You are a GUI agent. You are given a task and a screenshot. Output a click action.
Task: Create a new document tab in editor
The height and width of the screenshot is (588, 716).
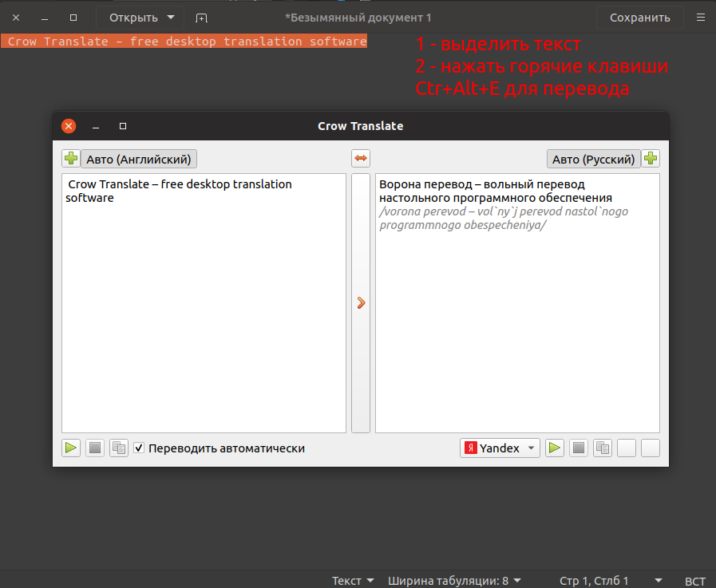coord(201,18)
